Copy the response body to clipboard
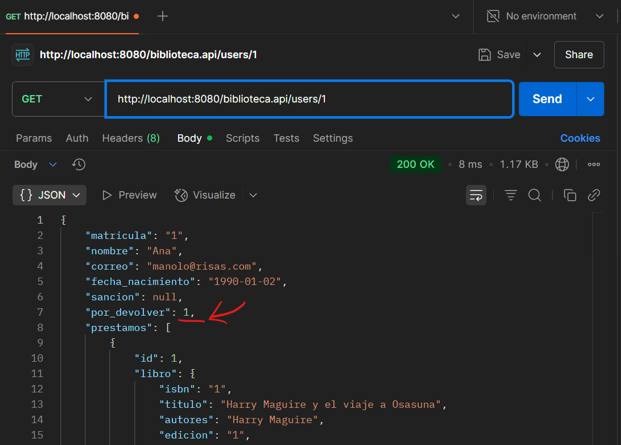Viewport: 621px width, 445px height. point(570,195)
